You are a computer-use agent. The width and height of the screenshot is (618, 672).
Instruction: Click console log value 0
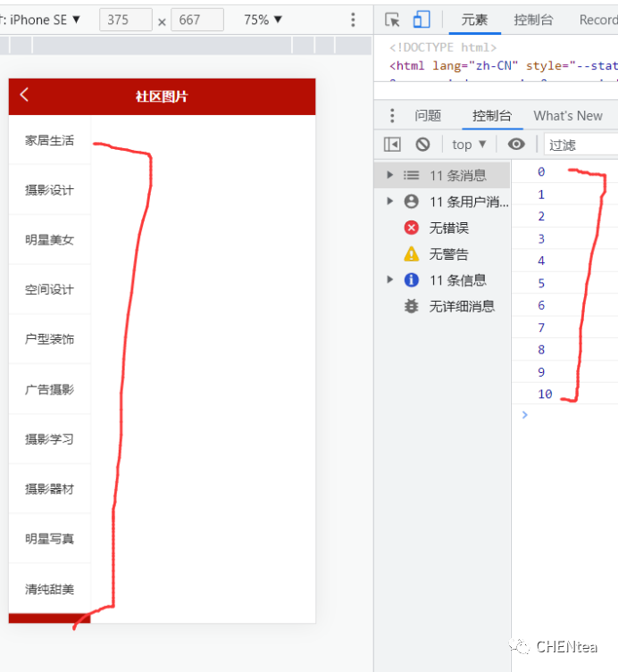click(541, 172)
